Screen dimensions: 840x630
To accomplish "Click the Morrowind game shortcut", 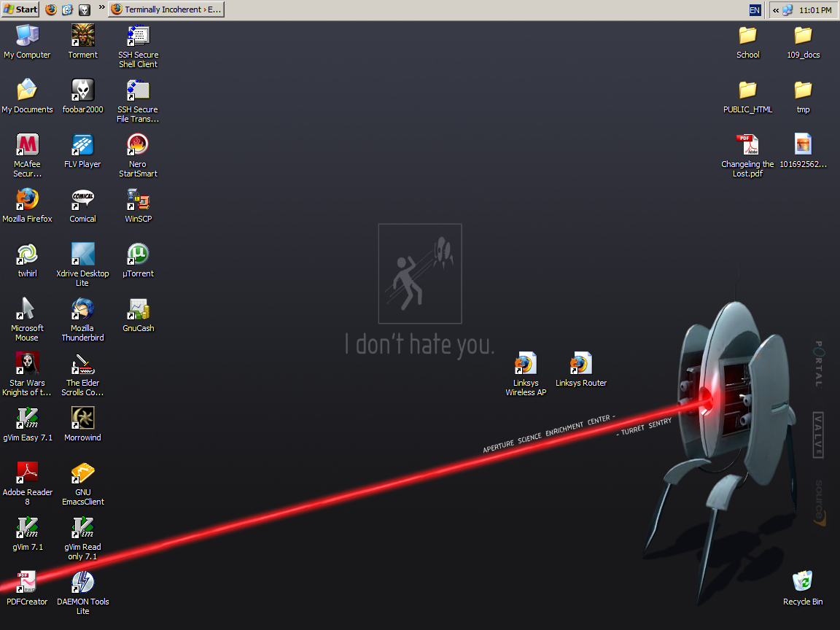I will tap(82, 419).
